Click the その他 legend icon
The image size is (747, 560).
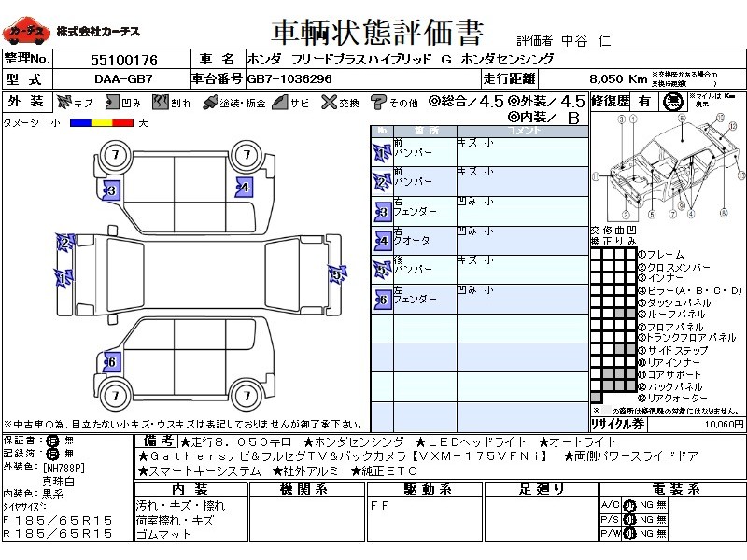(x=378, y=102)
